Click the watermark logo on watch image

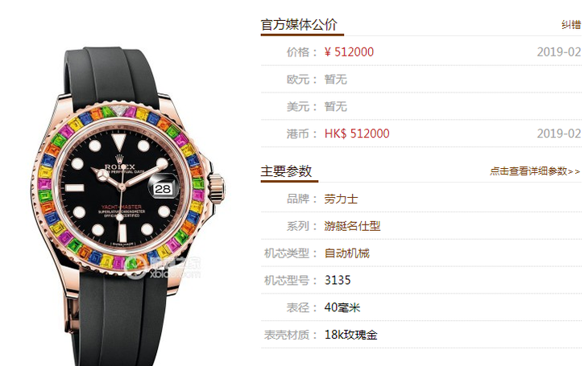(x=163, y=268)
